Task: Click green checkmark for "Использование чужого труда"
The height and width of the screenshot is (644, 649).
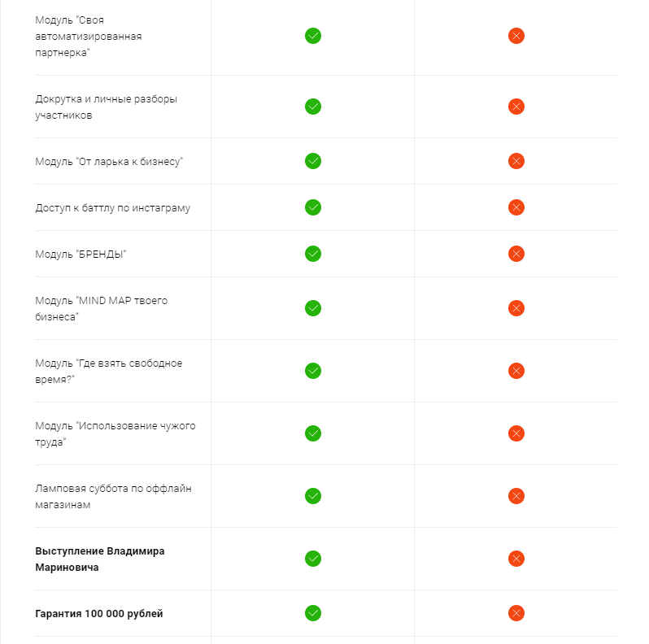Action: pyautogui.click(x=312, y=433)
